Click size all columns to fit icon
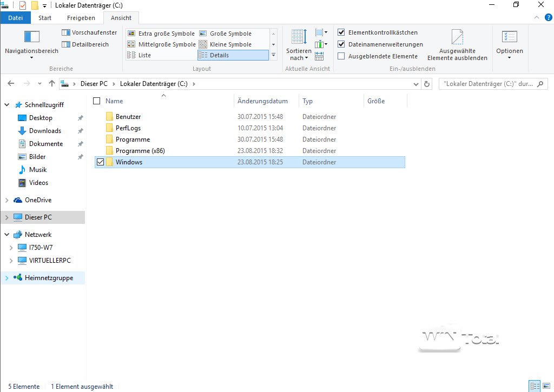554x392 pixels. 319,56
